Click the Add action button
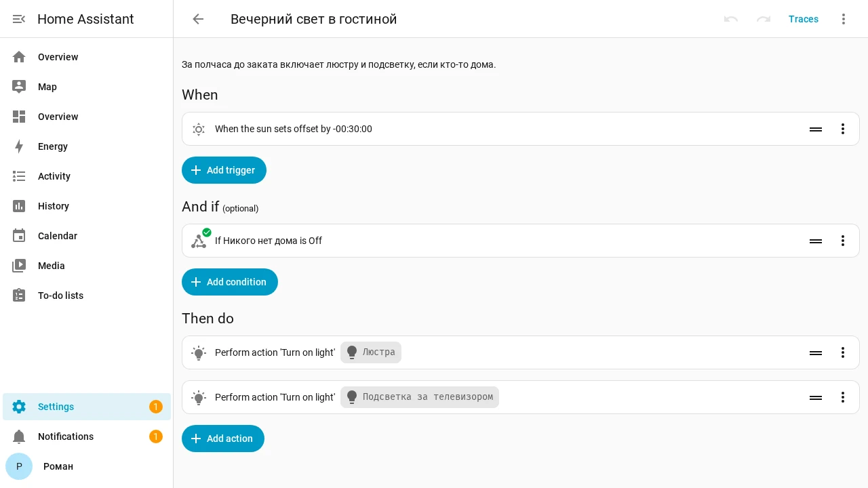The image size is (868, 488). pos(223,439)
